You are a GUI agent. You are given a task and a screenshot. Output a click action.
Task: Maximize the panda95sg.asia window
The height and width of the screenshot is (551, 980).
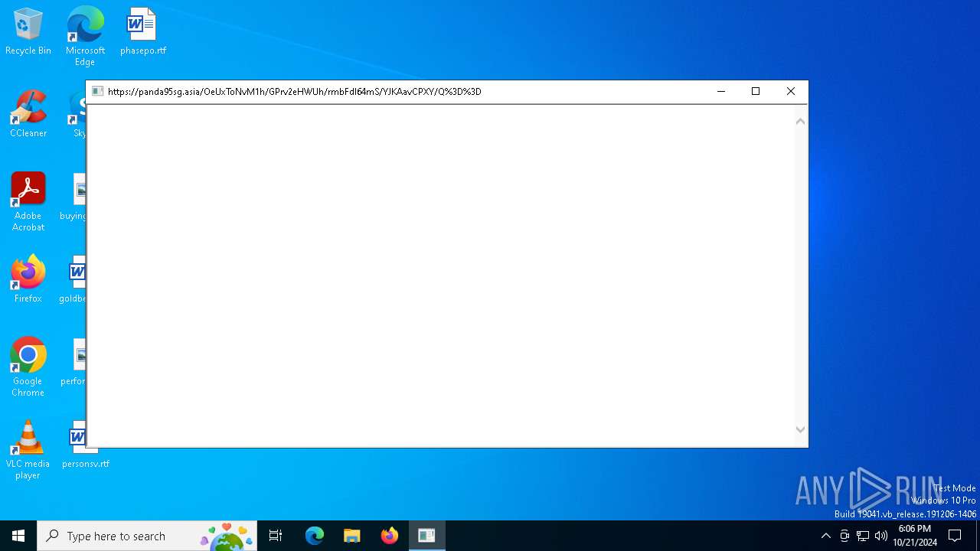[x=756, y=91]
